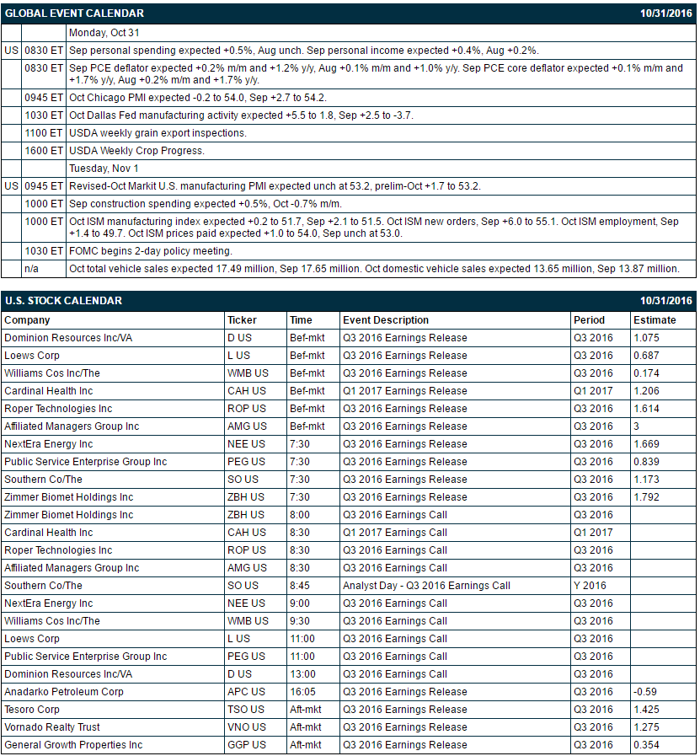The height and width of the screenshot is (756, 700).
Task: Select the 13:00 time for Dominion Resources
Action: 302,674
